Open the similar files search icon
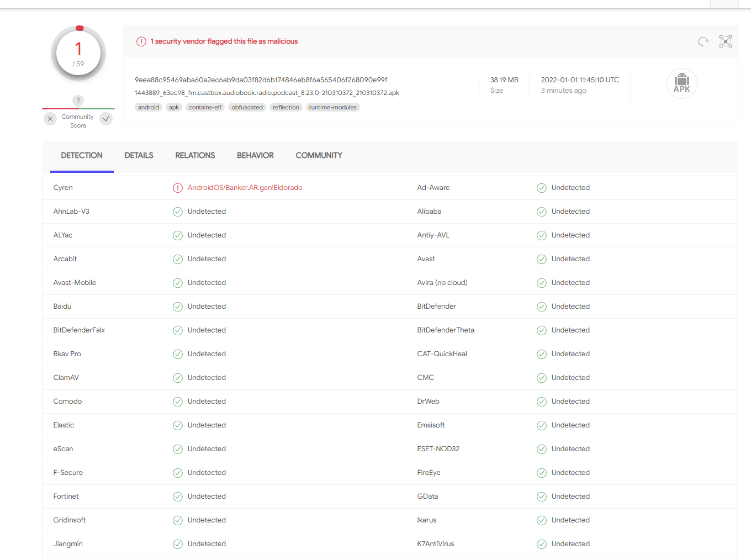 point(725,41)
